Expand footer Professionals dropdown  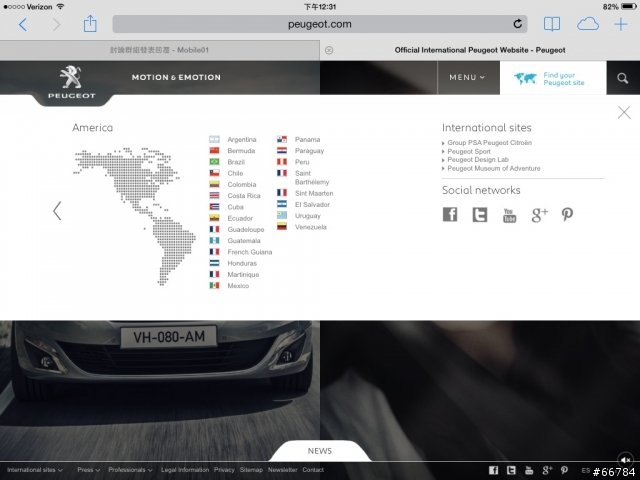click(x=130, y=470)
